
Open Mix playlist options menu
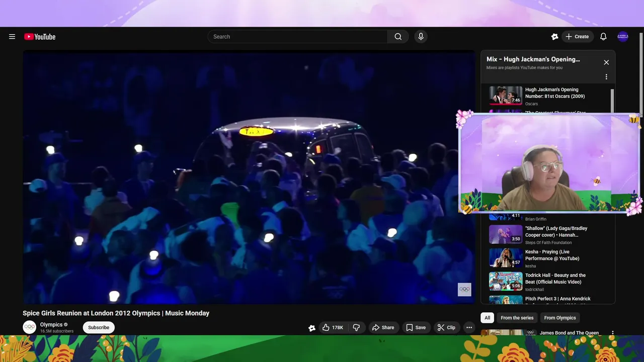606,77
